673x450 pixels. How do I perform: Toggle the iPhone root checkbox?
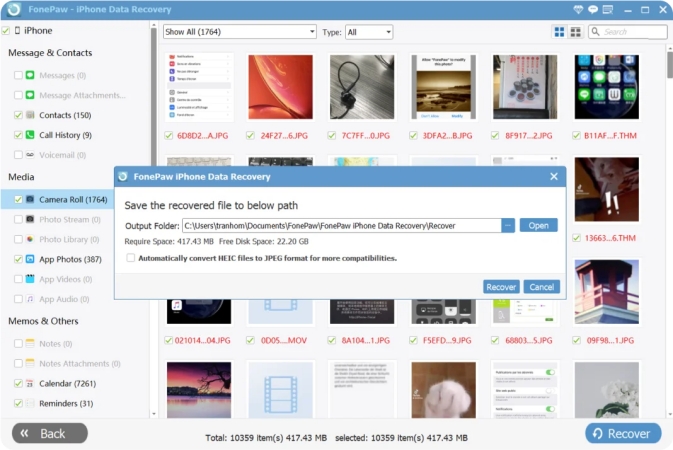pos(6,31)
